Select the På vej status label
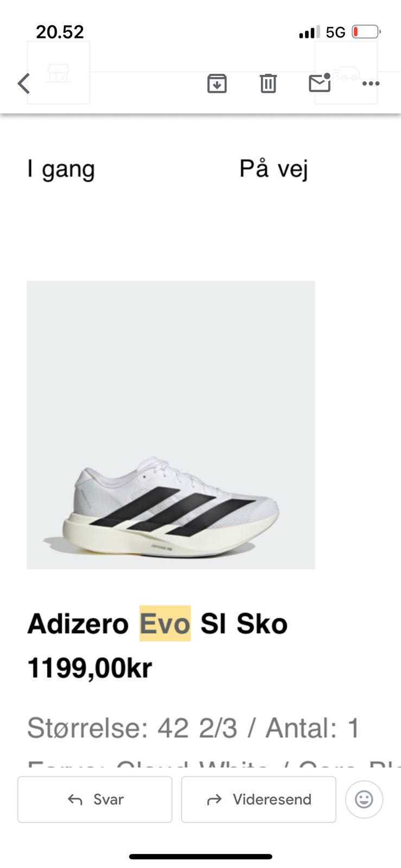Screen dimensions: 401x868 tap(273, 169)
